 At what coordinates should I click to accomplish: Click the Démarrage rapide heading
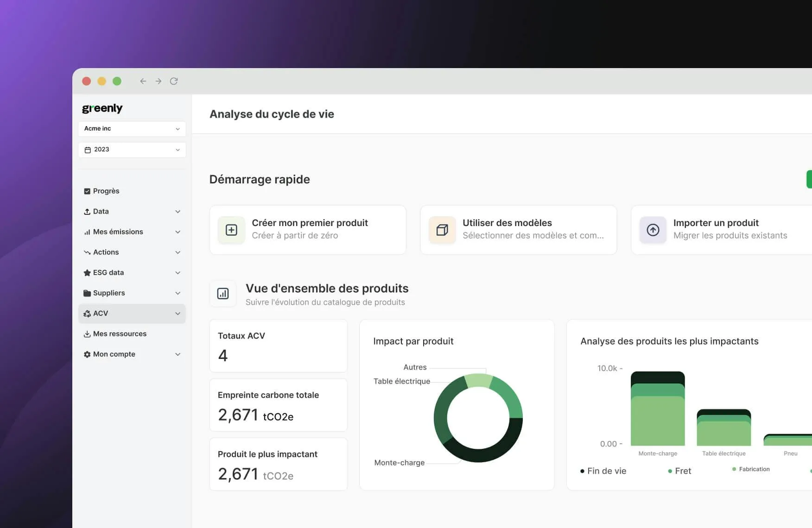point(260,179)
